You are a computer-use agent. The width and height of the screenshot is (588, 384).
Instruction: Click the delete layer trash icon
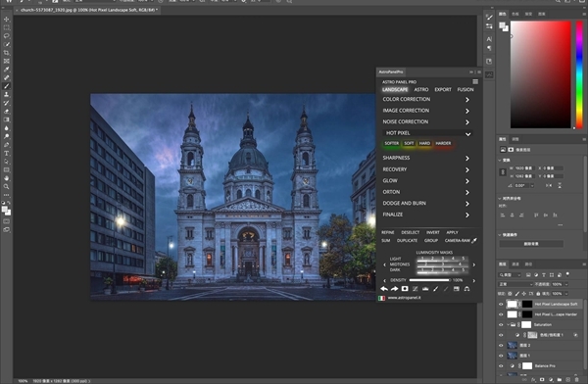click(x=577, y=379)
